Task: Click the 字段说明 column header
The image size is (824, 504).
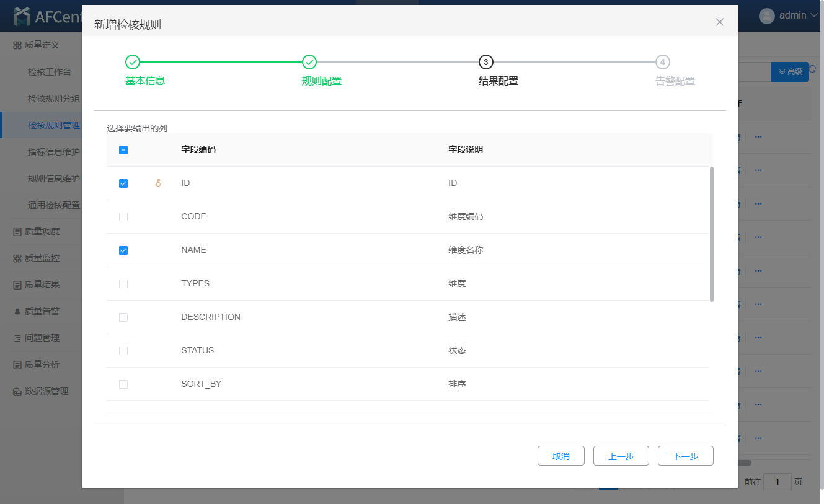Action: point(466,150)
